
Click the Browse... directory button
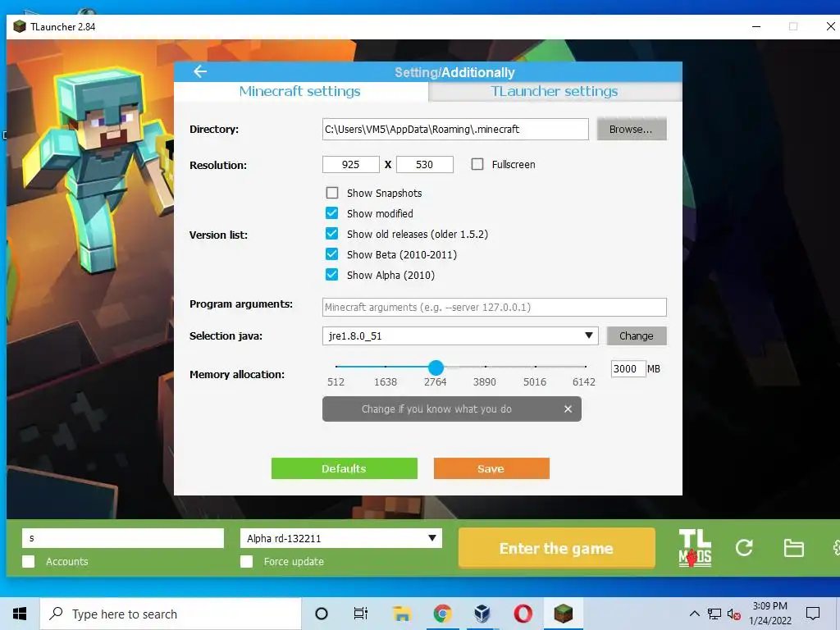632,129
